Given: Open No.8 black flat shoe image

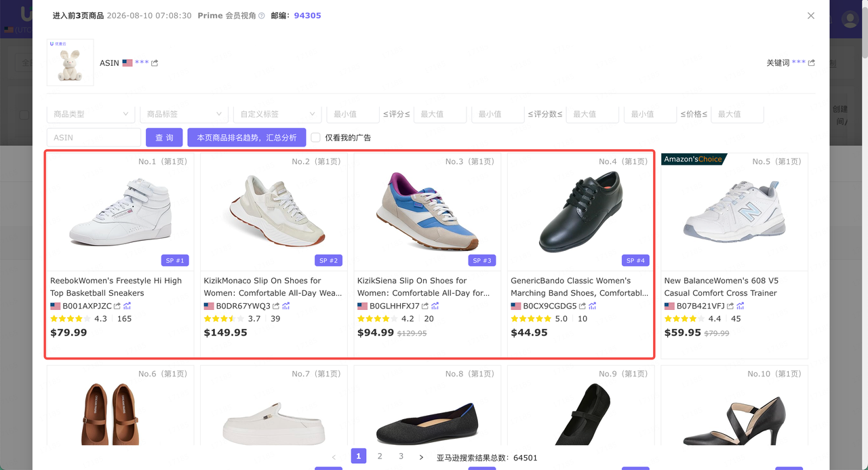Looking at the screenshot, I should click(428, 423).
